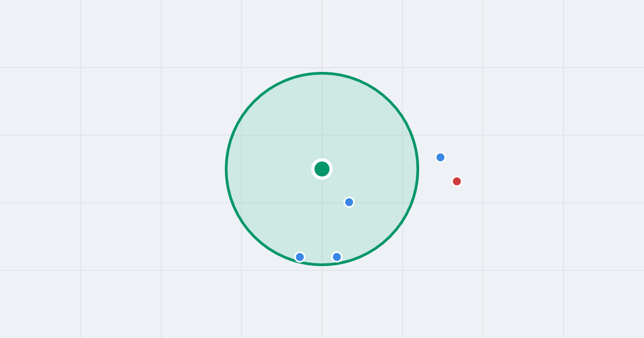Click the blue dot just right of the bottom-left one
The width and height of the screenshot is (644, 338).
337,257
